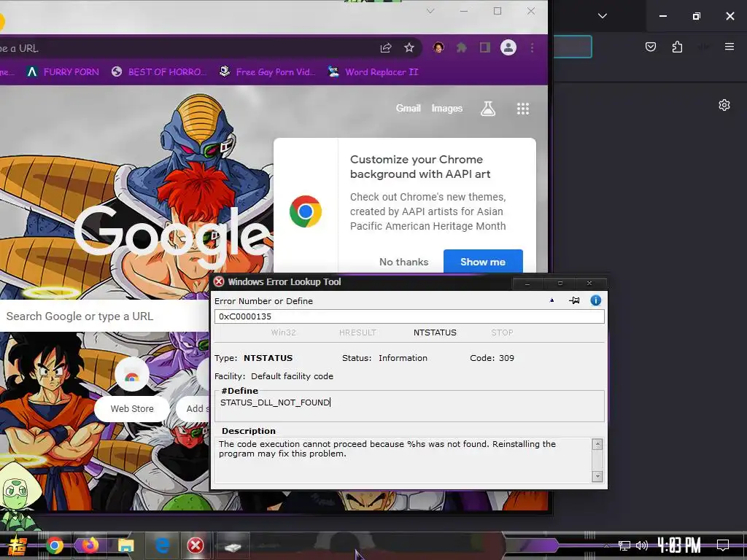Click the #Define STATUS_DLL_NOT_FOUND text field
This screenshot has width=747, height=560.
tap(409, 405)
